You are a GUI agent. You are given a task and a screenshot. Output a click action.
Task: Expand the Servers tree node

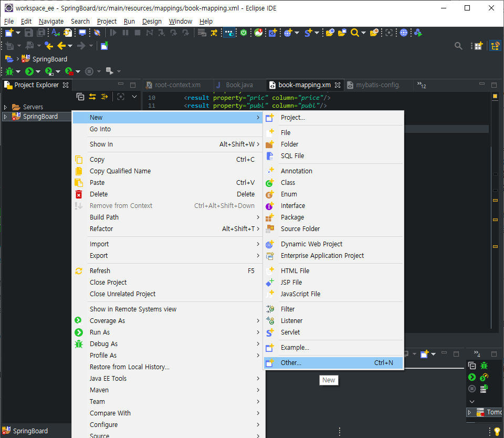(5, 107)
